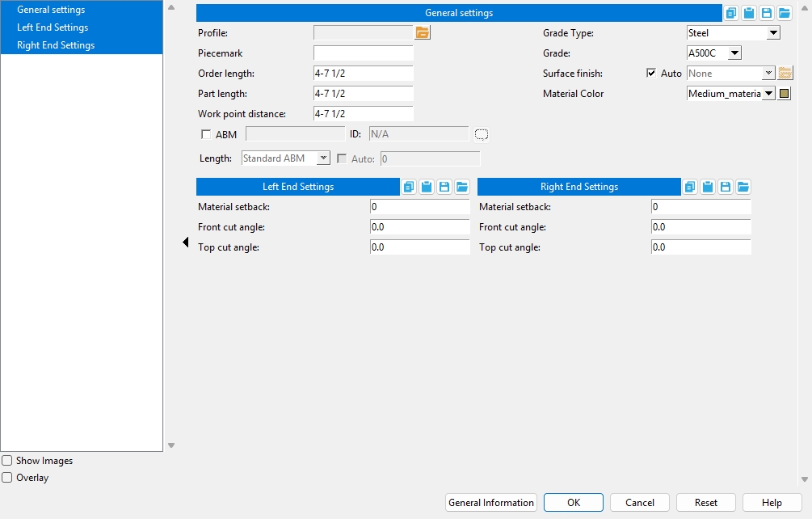The height and width of the screenshot is (519, 812).
Task: Click paste icon in General settings header
Action: coord(749,13)
